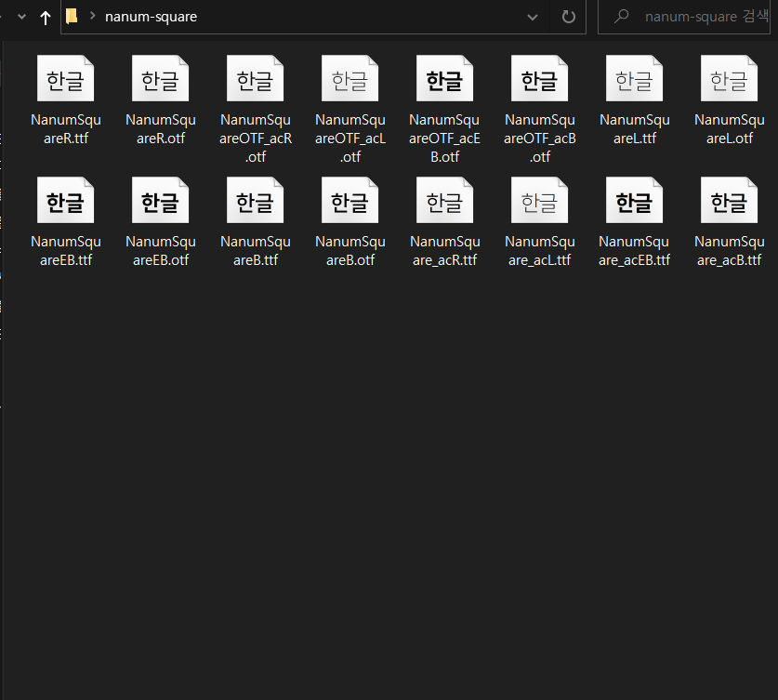Select the NanumSquareB.ttf file icon
The width and height of the screenshot is (778, 700).
tap(255, 200)
